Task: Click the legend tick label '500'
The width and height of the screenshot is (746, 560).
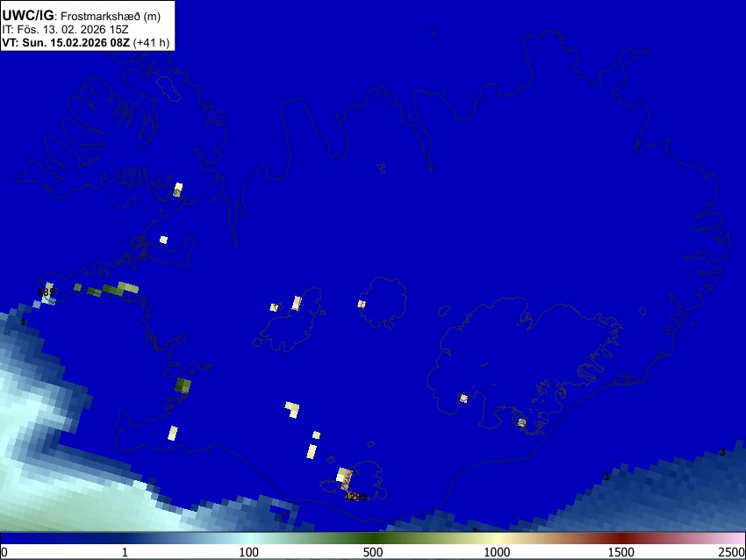Action: pyautogui.click(x=372, y=552)
